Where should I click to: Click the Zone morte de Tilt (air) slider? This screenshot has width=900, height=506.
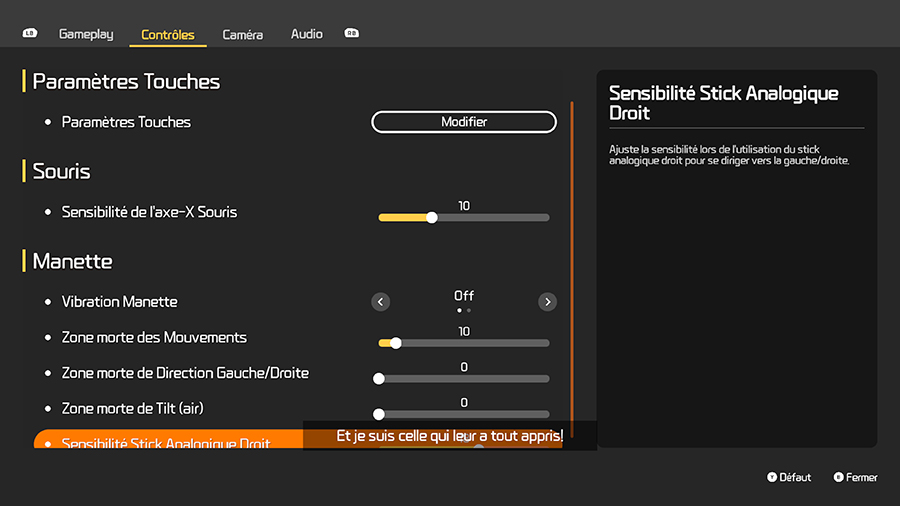click(x=464, y=414)
